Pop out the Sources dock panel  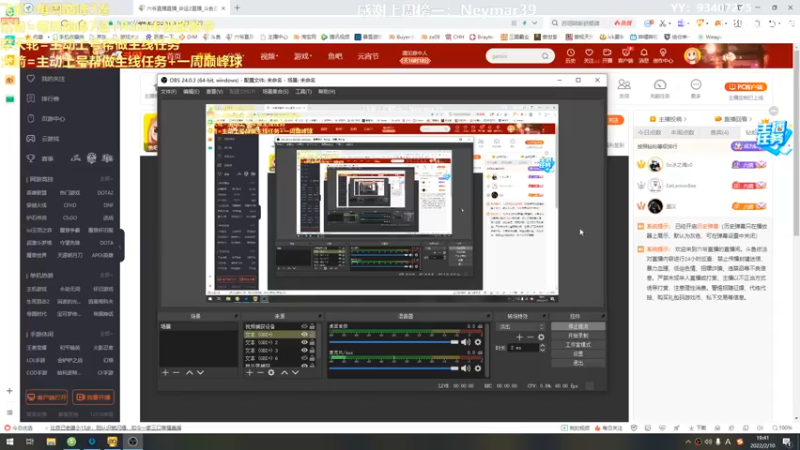[x=320, y=316]
